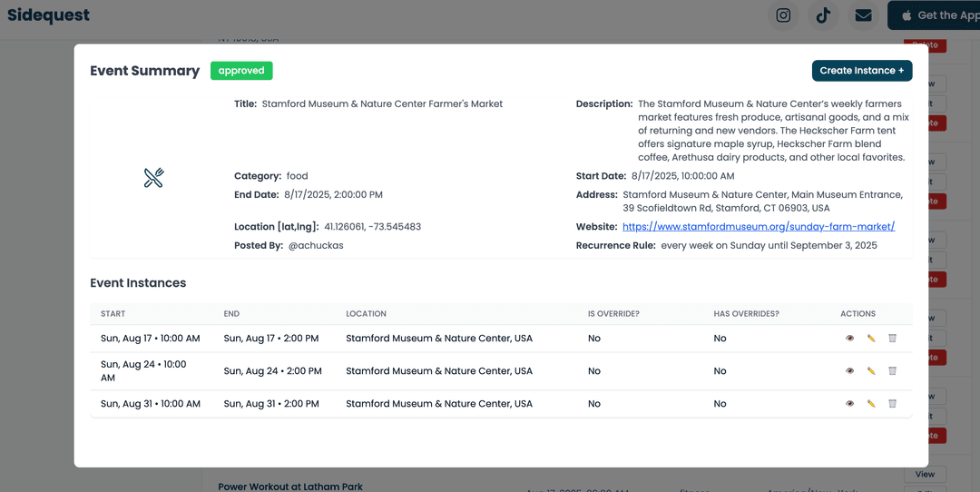Click the LOCATION column header
This screenshot has width=980, height=492.
[x=367, y=314]
